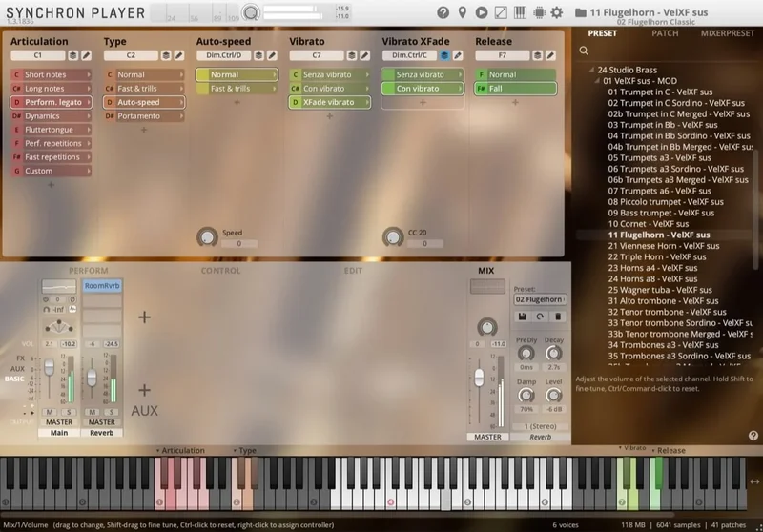Click the pencil edit icon under Vibrato XFade

[458, 55]
